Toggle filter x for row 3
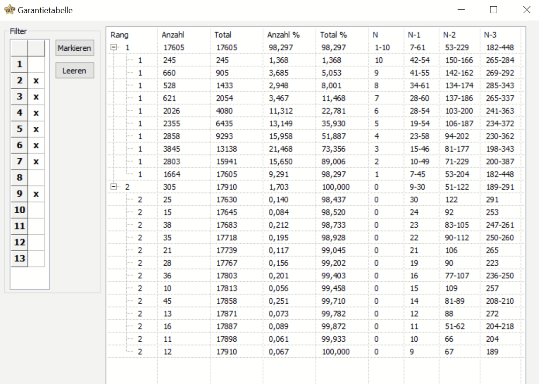The height and width of the screenshot is (384, 539). coord(36,97)
